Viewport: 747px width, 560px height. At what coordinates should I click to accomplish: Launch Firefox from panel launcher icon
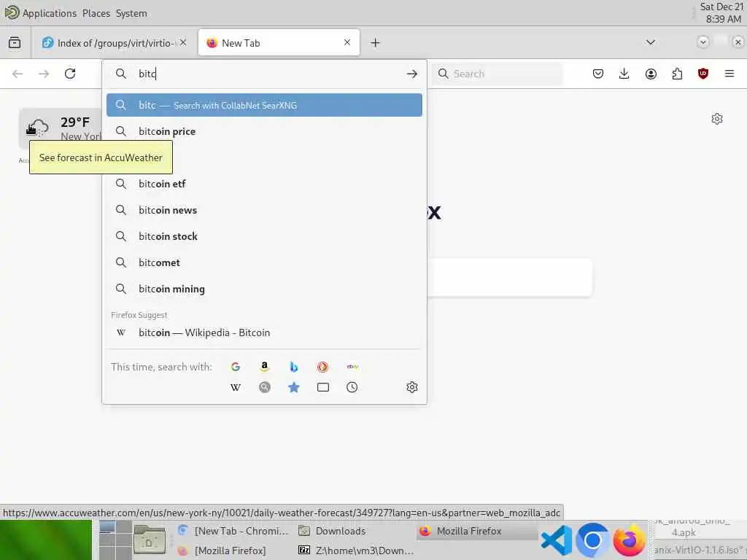click(x=629, y=540)
